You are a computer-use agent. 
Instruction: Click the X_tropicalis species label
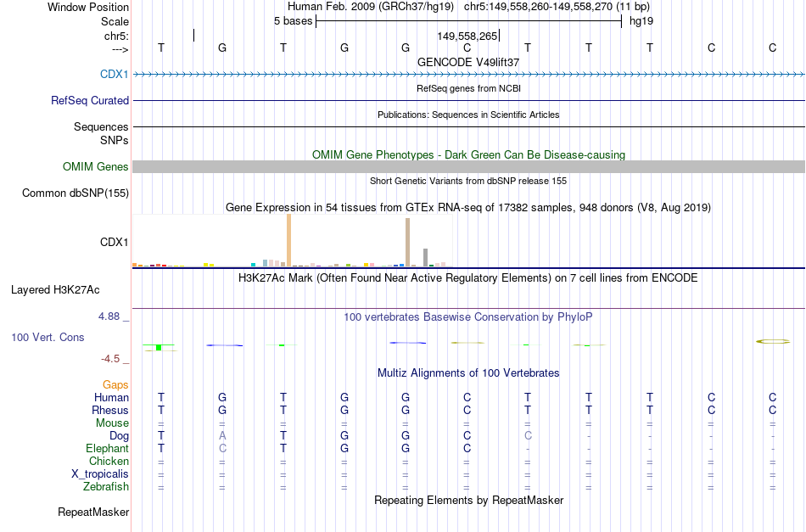[100, 474]
